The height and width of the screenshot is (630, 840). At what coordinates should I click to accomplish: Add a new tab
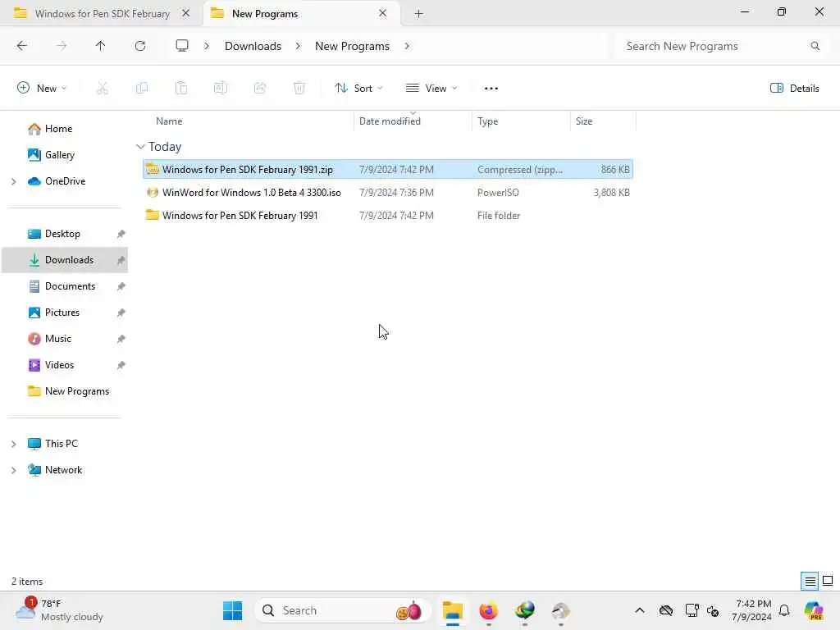[x=419, y=13]
